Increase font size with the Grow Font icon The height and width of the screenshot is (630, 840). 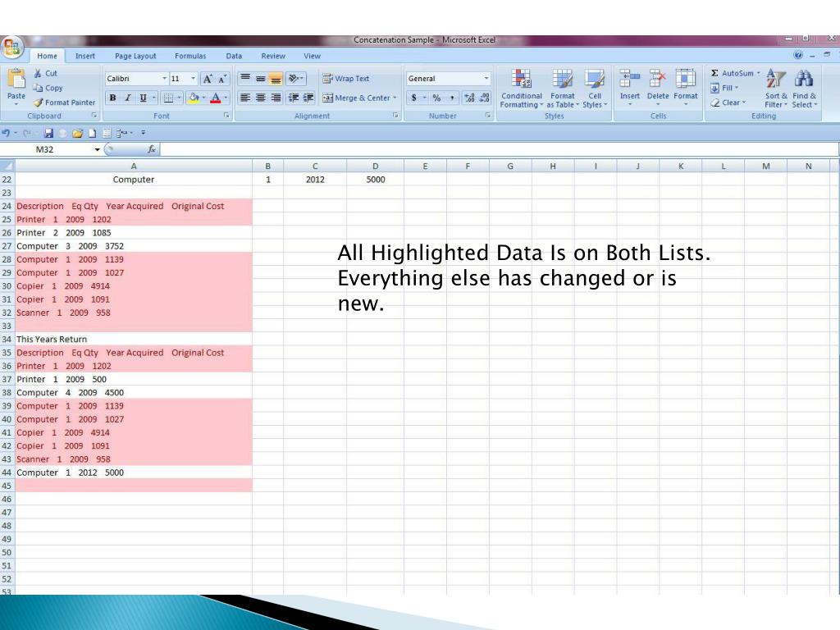(208, 79)
